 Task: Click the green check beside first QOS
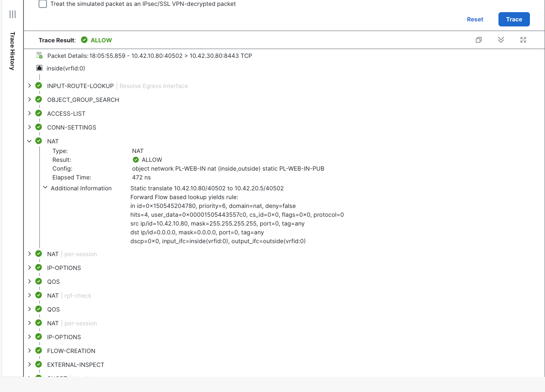(x=39, y=281)
